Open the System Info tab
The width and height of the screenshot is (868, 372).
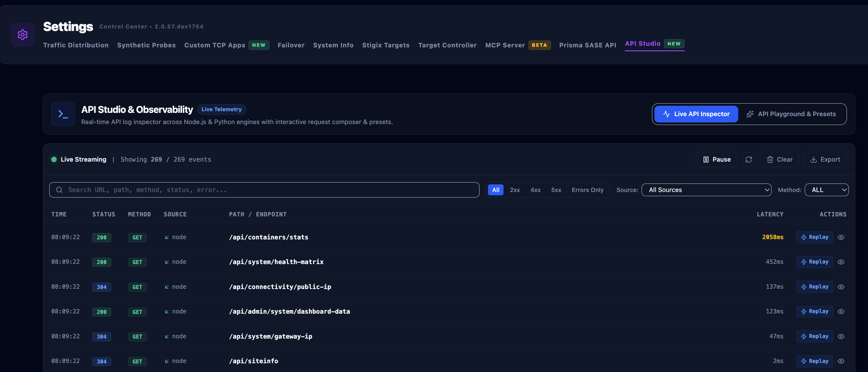(x=333, y=45)
